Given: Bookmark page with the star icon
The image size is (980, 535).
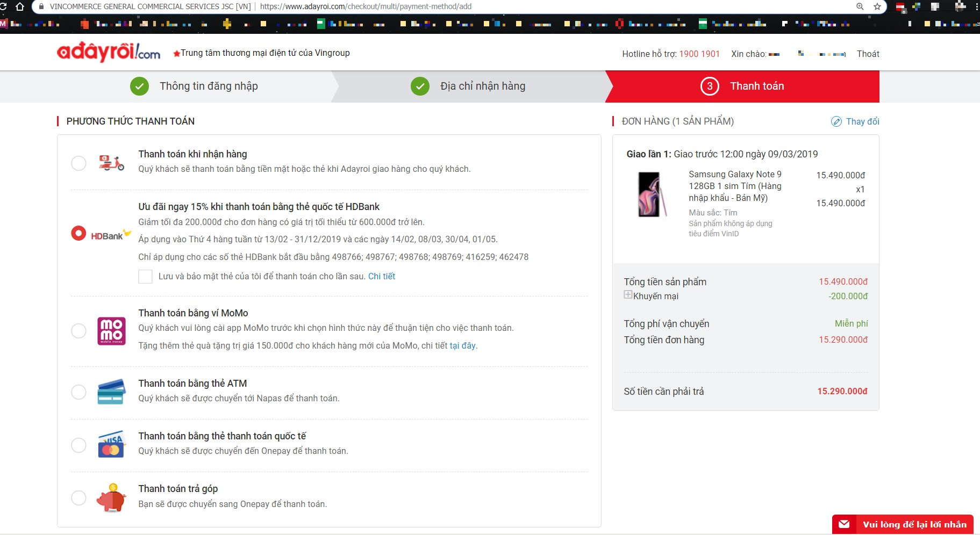Looking at the screenshot, I should pyautogui.click(x=877, y=6).
